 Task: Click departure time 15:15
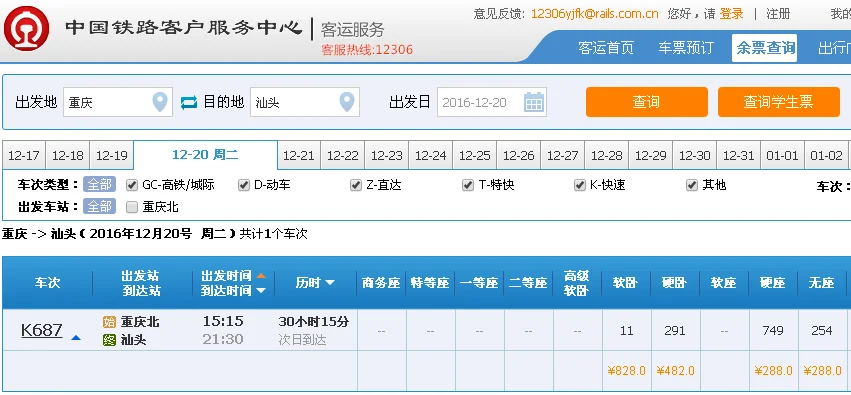(223, 321)
